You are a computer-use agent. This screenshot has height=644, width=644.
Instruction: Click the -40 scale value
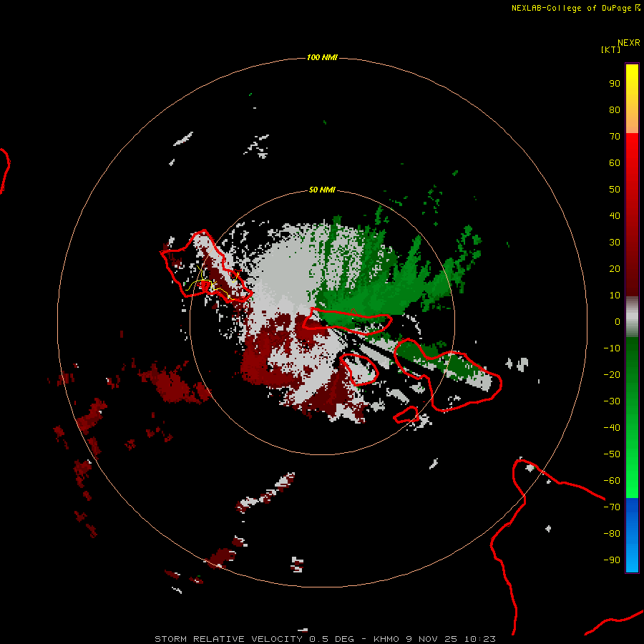pyautogui.click(x=612, y=428)
